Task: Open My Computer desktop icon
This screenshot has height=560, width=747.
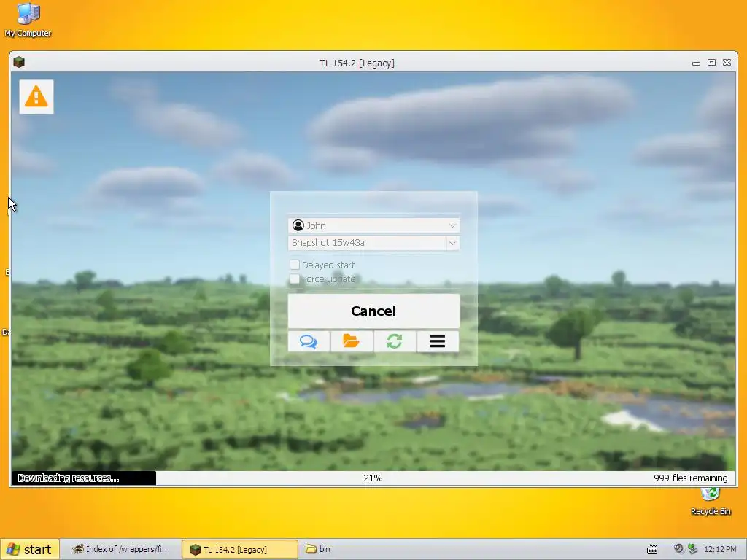Action: point(28,20)
